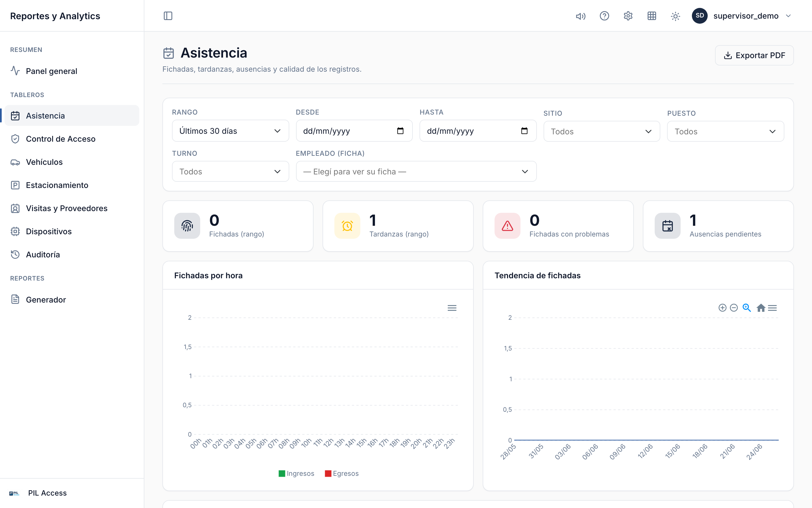The width and height of the screenshot is (812, 508).
Task: Open settings gear icon in header
Action: [628, 16]
